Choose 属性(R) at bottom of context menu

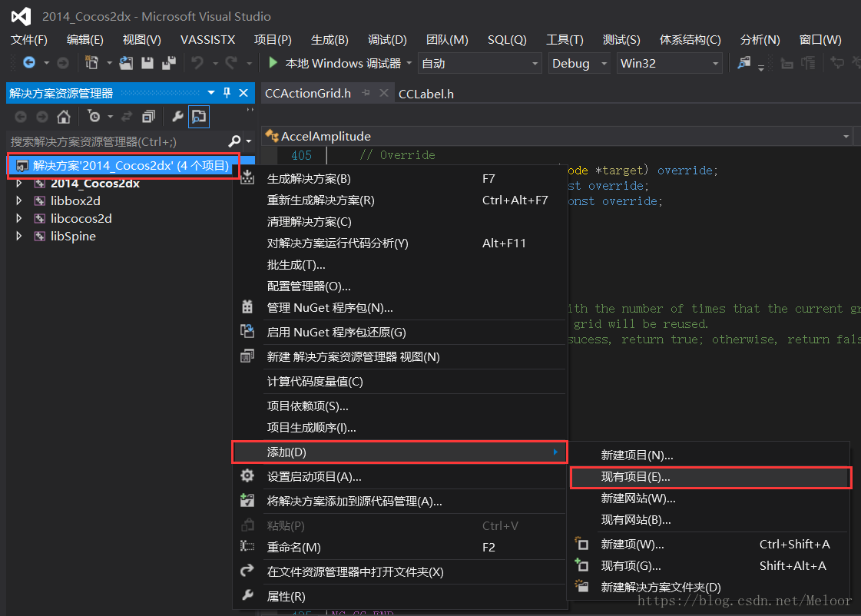click(x=399, y=596)
